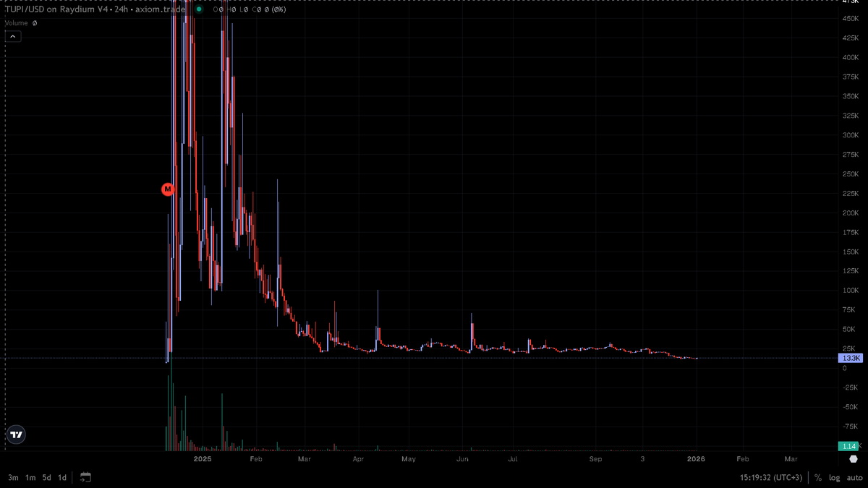This screenshot has height=488, width=868.
Task: Click the Sep label on time axis
Action: [x=595, y=459]
